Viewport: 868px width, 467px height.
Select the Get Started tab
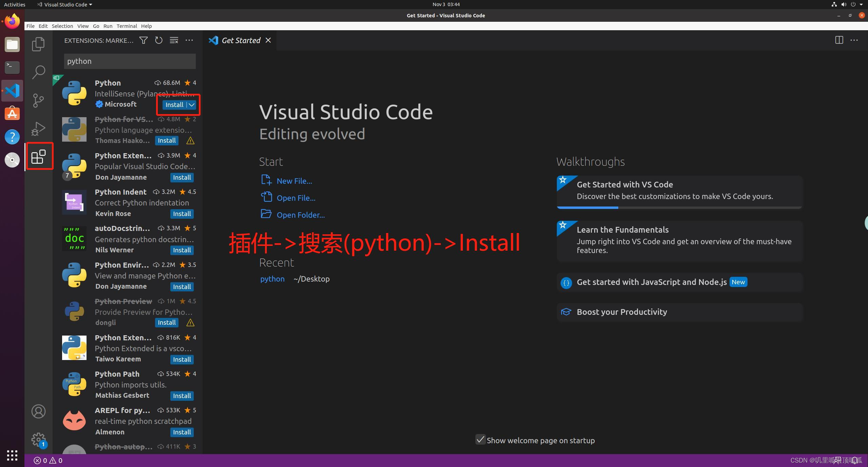[x=241, y=40]
